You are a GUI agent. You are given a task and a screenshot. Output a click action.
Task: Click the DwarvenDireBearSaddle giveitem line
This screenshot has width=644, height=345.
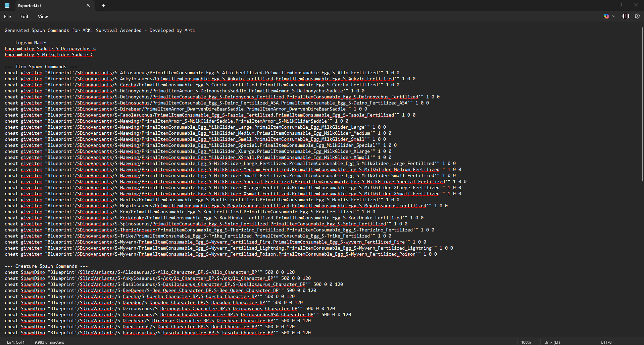point(186,109)
